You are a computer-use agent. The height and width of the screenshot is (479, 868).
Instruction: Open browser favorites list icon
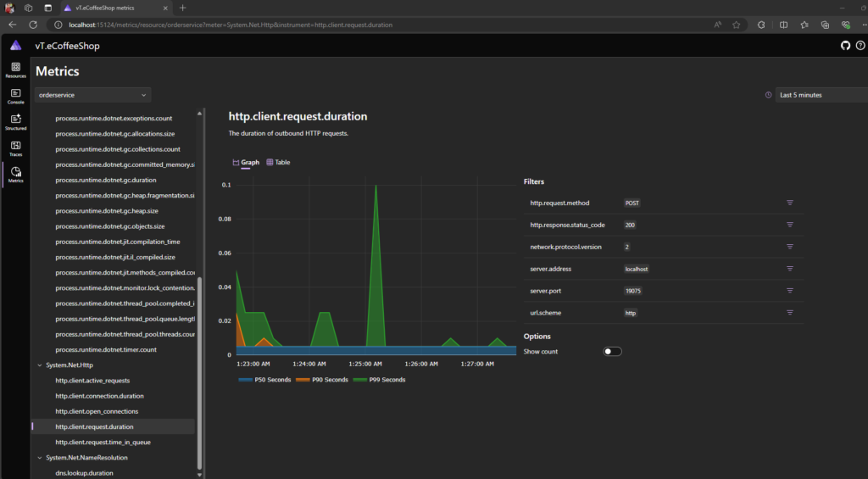click(x=804, y=25)
